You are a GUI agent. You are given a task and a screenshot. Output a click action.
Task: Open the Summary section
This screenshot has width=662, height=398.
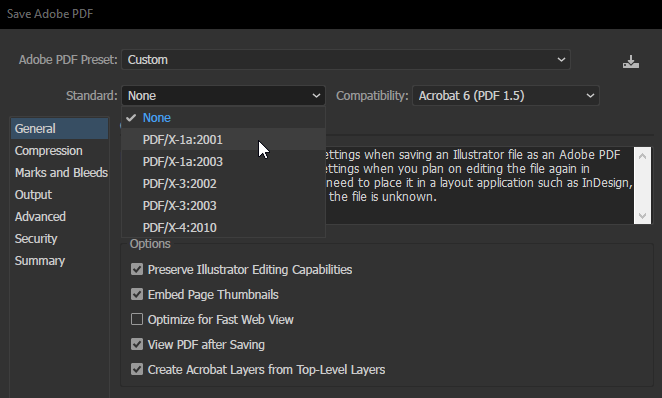(x=60, y=260)
